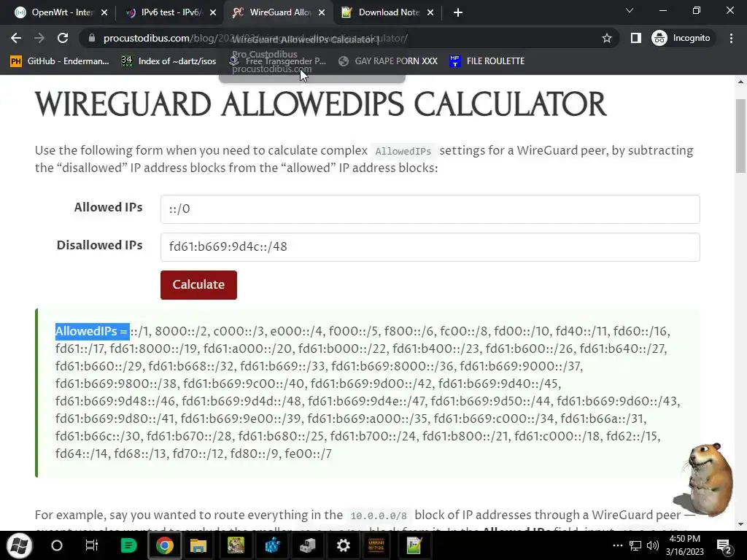The image size is (747, 560).
Task: Open the orange-text app icon in taskbar
Action: click(376, 545)
